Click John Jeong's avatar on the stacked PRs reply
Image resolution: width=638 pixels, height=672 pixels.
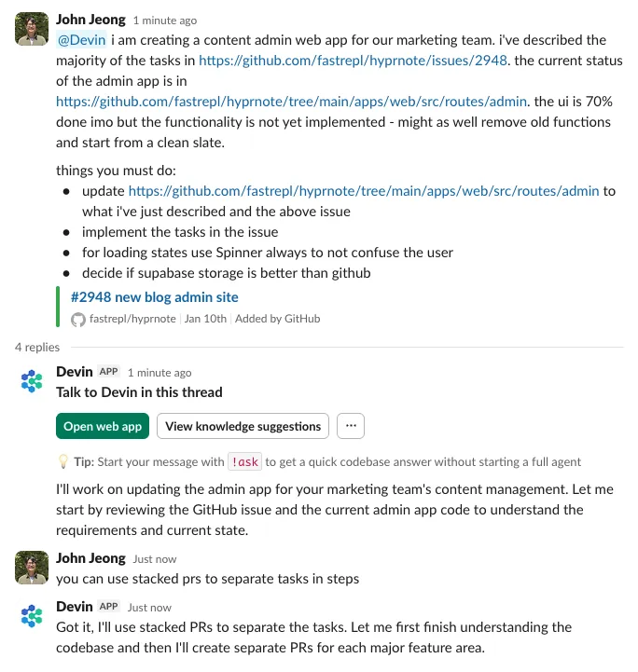click(32, 566)
